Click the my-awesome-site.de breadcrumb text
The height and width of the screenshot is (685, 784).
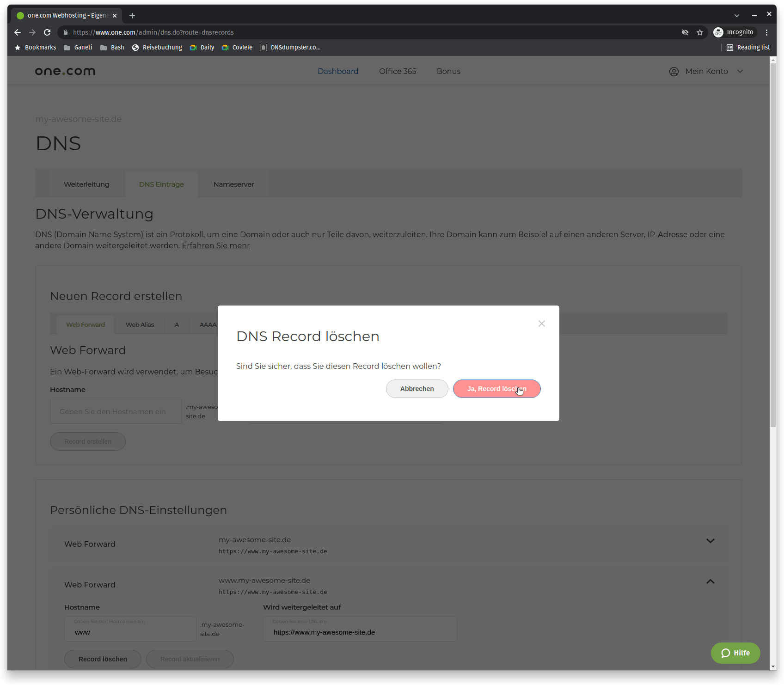click(x=79, y=119)
